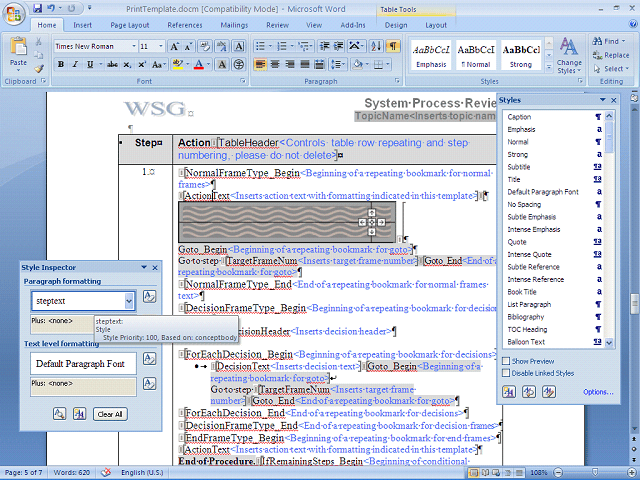Viewport: 640px width, 480px height.
Task: Check Disable Linked Styles option
Action: [507, 373]
